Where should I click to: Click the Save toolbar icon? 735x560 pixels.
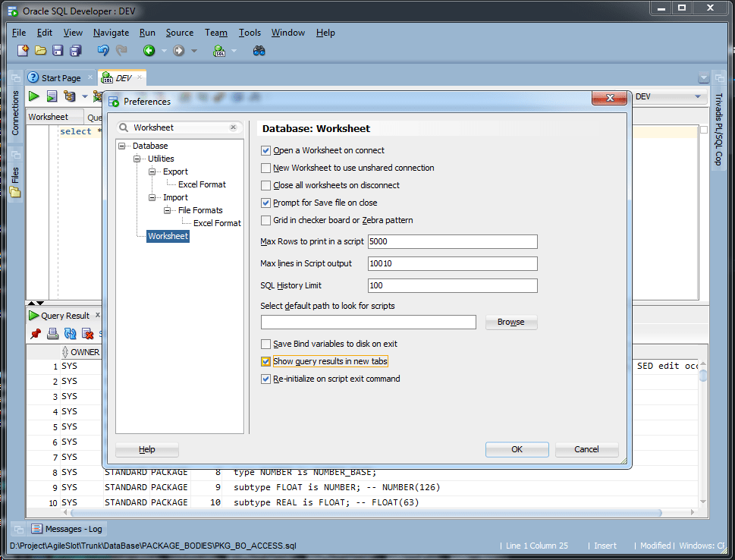tap(57, 51)
